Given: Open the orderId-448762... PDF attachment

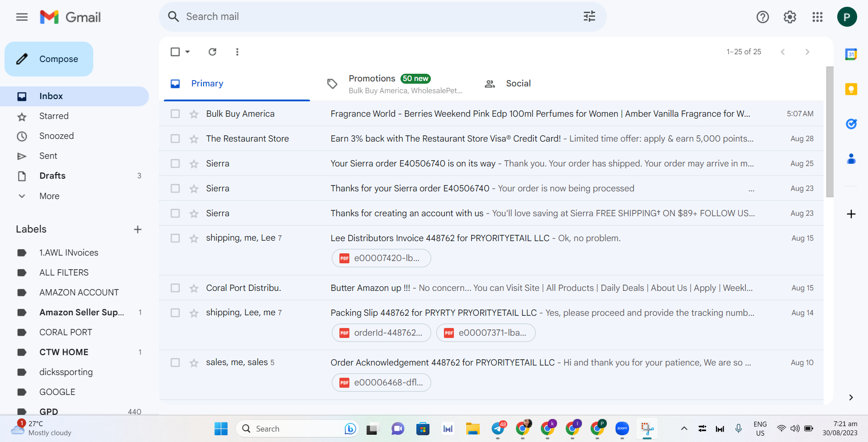Looking at the screenshot, I should (x=381, y=333).
